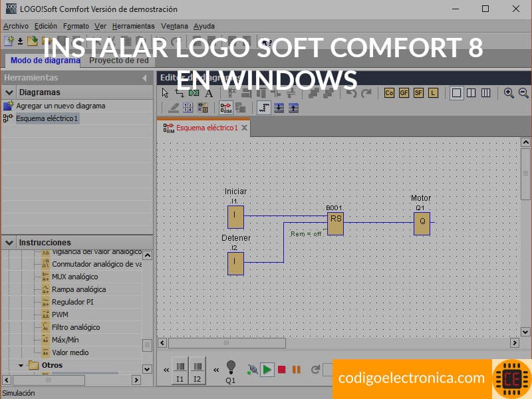Click the grayed eraser icon
The height and width of the screenshot is (399, 532).
174,108
